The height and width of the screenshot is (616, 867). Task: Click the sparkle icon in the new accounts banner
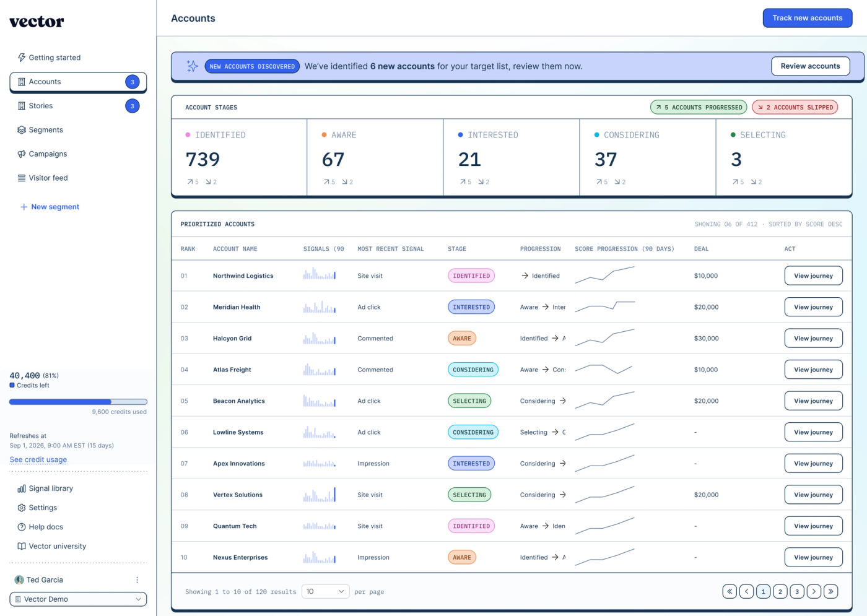[193, 66]
